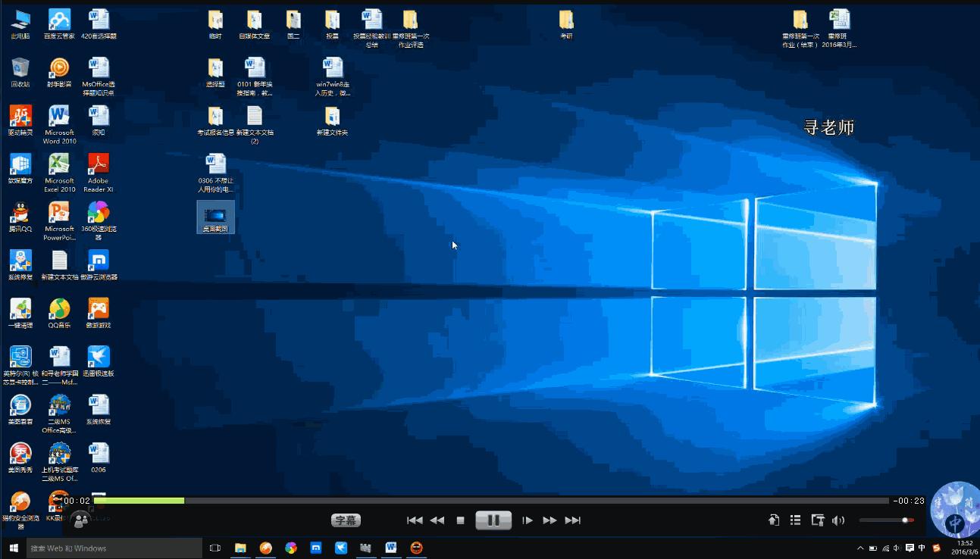Select the 桌面截图 desktop file
Image resolution: width=980 pixels, height=559 pixels.
tap(215, 217)
